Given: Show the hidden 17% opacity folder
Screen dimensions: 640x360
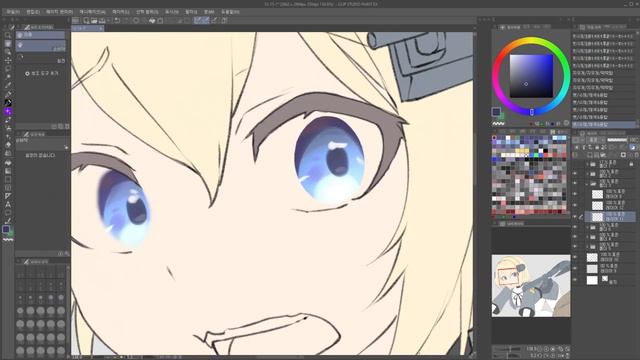Looking at the screenshot, I should [576, 164].
